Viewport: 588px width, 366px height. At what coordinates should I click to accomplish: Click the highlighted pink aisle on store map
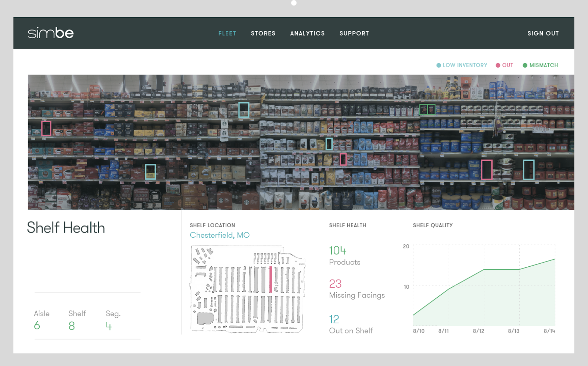pos(271,280)
